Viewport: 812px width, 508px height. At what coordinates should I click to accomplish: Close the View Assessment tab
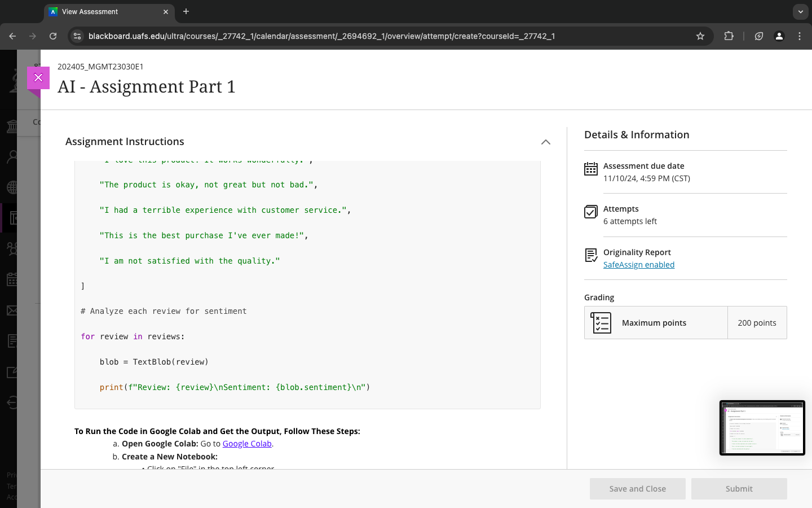166,12
